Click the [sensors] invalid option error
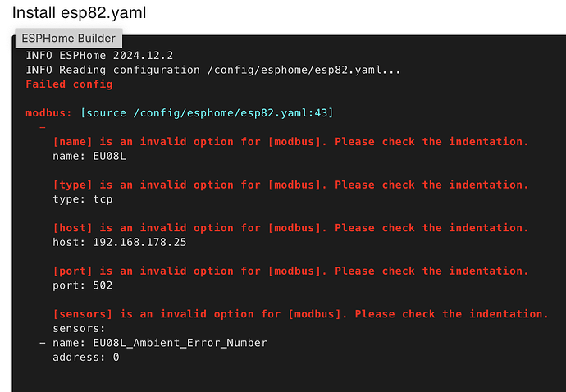The width and height of the screenshot is (566, 392). click(300, 314)
